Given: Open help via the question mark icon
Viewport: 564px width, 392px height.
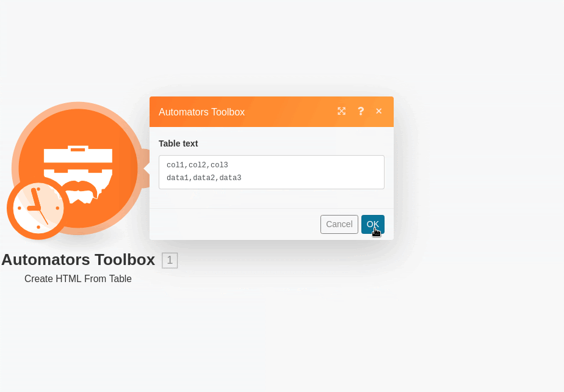Looking at the screenshot, I should [361, 111].
